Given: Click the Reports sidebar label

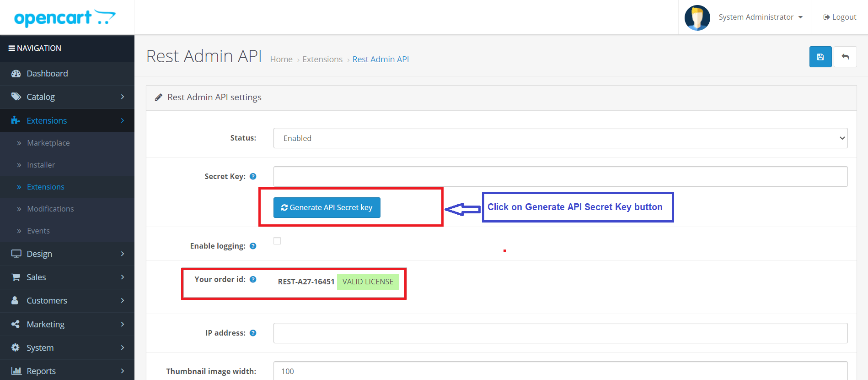Looking at the screenshot, I should pyautogui.click(x=41, y=371).
